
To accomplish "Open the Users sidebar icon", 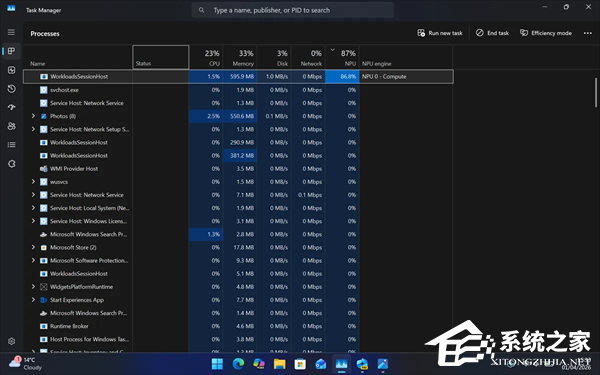I will (x=11, y=126).
